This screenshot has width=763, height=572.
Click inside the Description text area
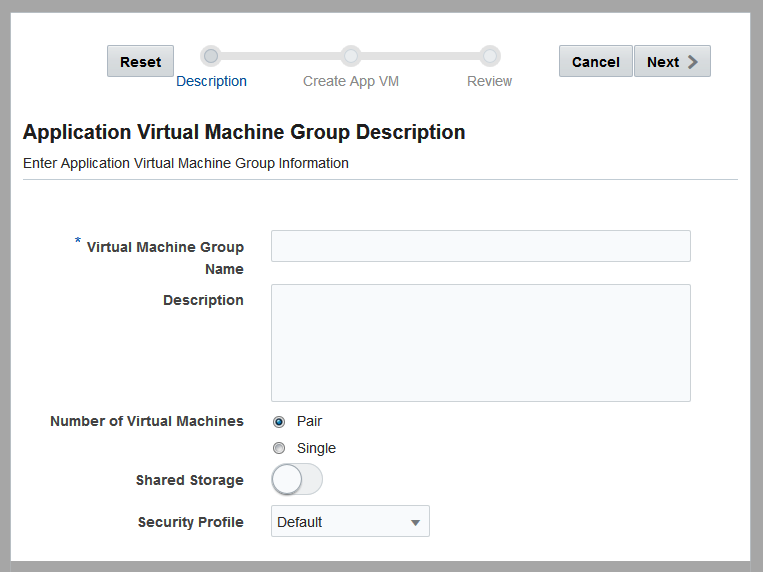click(x=480, y=342)
